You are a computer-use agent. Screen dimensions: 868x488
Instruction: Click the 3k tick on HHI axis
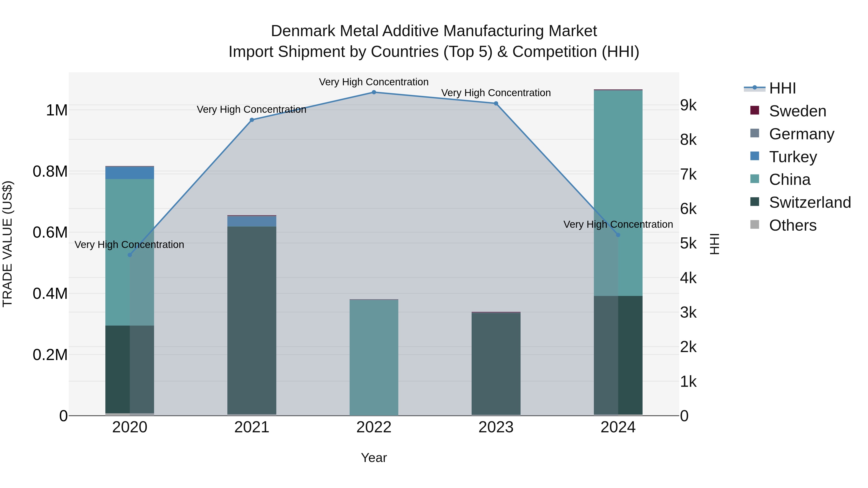tap(688, 313)
